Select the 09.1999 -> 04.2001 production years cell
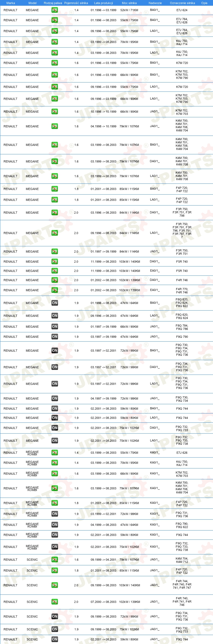 click(x=104, y=560)
